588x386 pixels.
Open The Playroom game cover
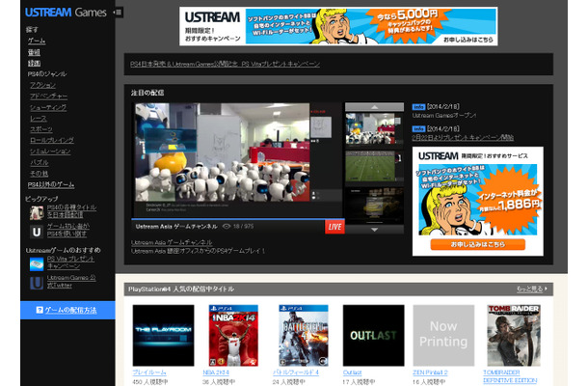164,335
